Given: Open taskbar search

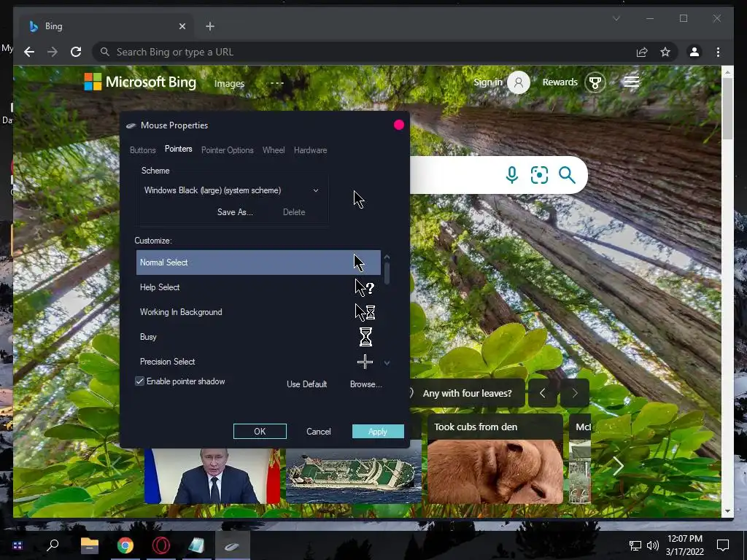Looking at the screenshot, I should [53, 545].
